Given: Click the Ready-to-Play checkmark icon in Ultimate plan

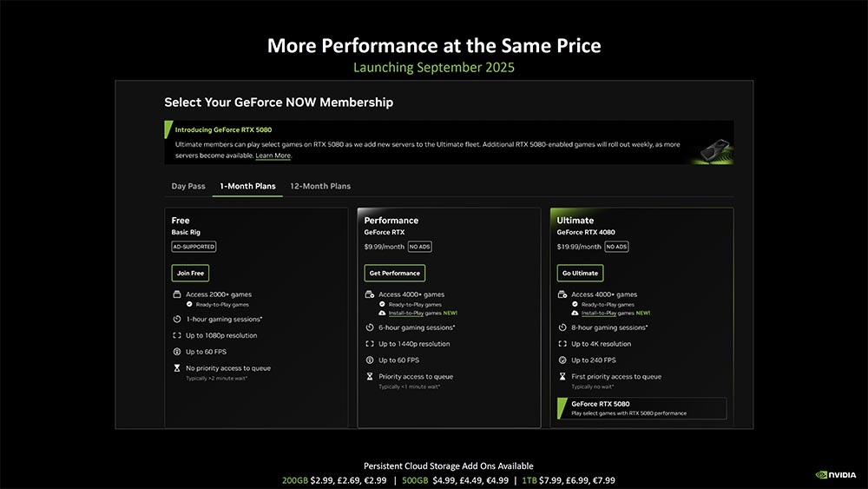Looking at the screenshot, I should [x=575, y=305].
